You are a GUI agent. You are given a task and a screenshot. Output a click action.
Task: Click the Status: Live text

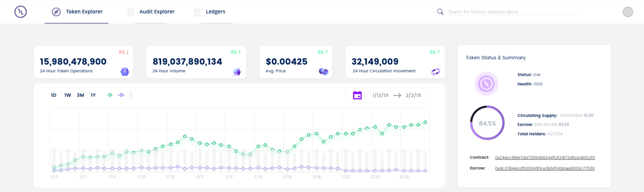tap(529, 75)
